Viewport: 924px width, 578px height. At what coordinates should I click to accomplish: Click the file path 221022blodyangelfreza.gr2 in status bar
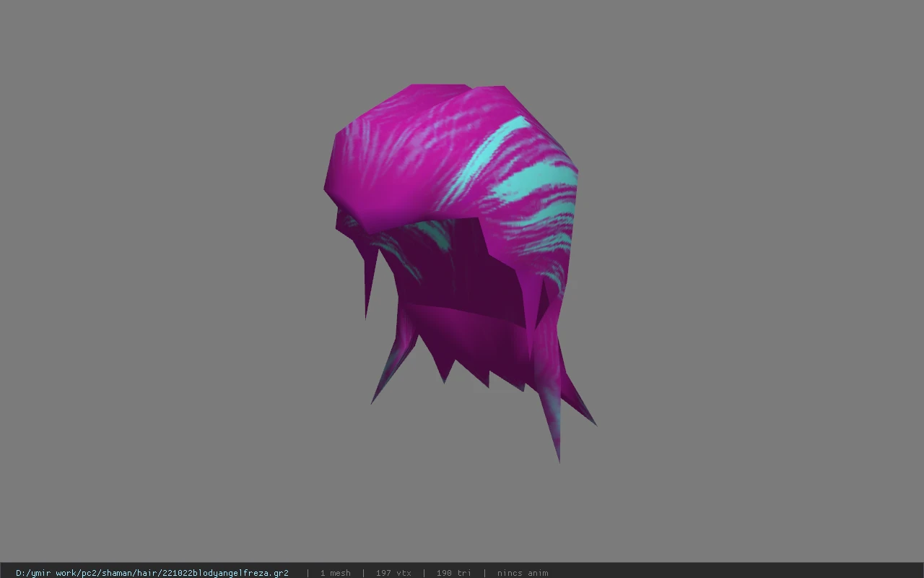152,573
